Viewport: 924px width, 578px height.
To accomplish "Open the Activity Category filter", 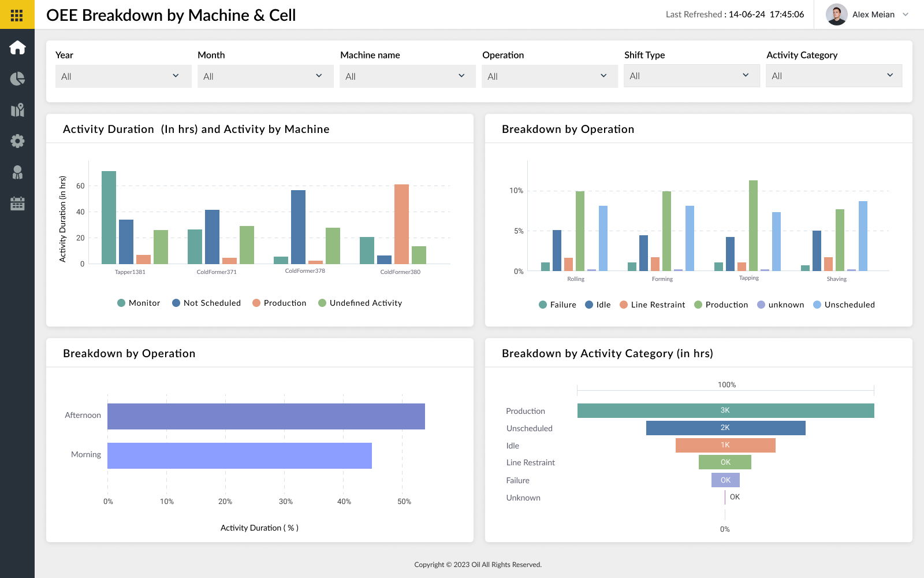I will point(833,76).
